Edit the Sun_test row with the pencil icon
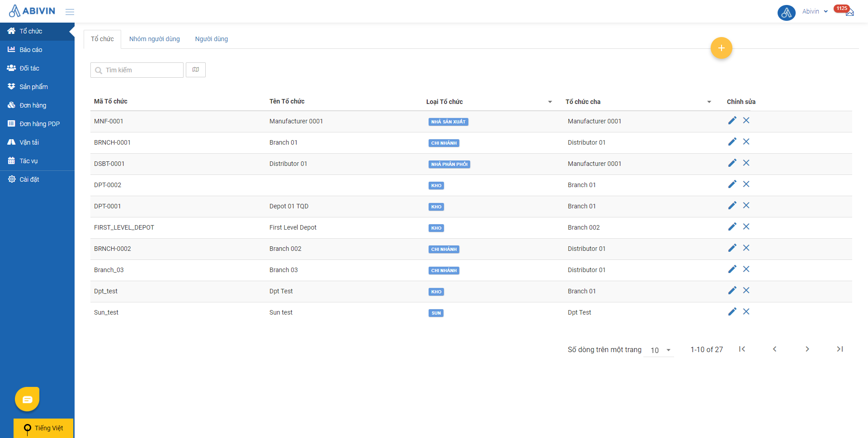868x438 pixels. point(732,311)
